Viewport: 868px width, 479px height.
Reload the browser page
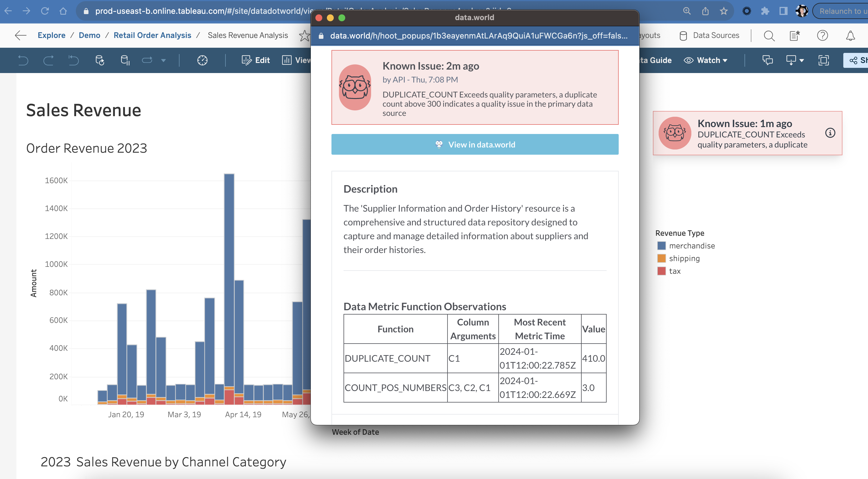(x=45, y=11)
